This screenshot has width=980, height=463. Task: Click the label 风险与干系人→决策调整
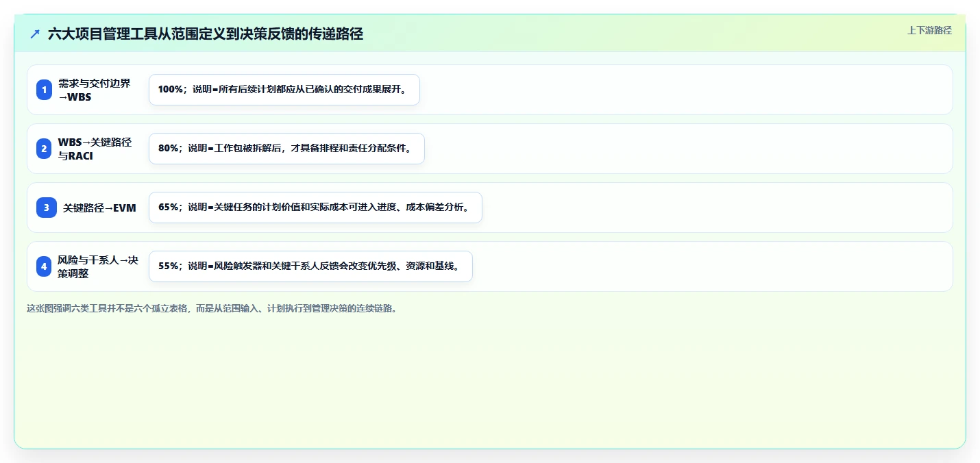coord(98,266)
